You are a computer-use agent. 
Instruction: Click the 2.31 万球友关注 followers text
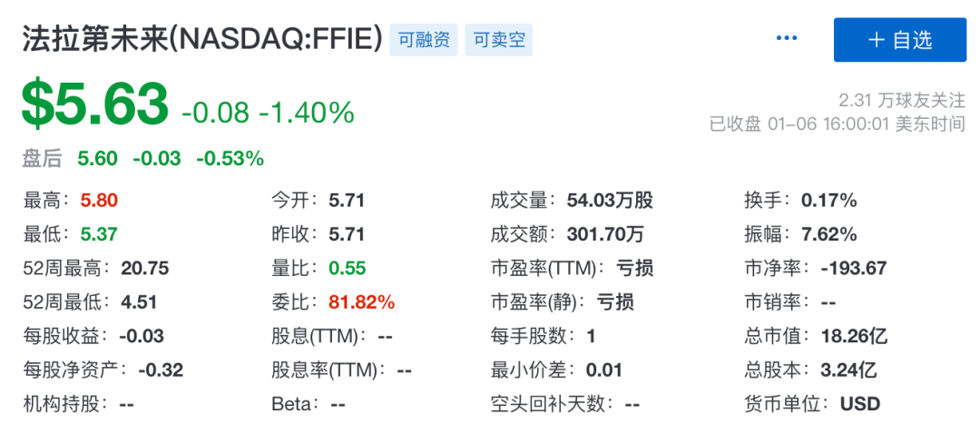point(901,100)
